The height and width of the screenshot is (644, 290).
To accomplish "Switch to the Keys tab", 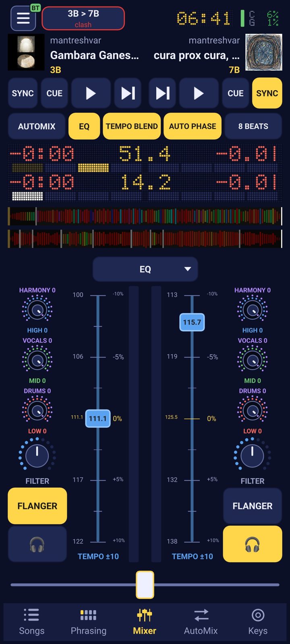I will [x=258, y=622].
